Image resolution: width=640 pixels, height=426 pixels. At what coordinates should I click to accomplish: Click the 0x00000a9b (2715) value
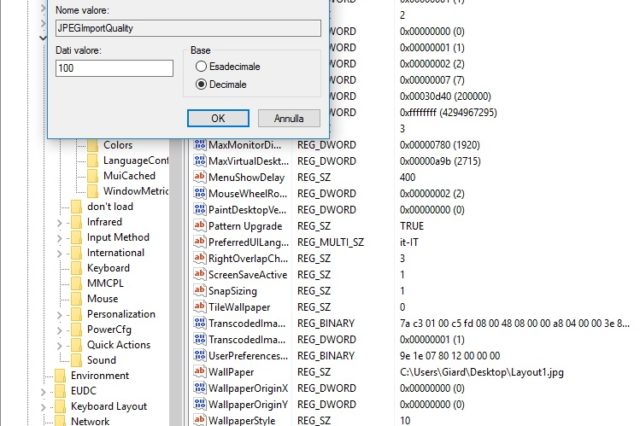(x=440, y=161)
